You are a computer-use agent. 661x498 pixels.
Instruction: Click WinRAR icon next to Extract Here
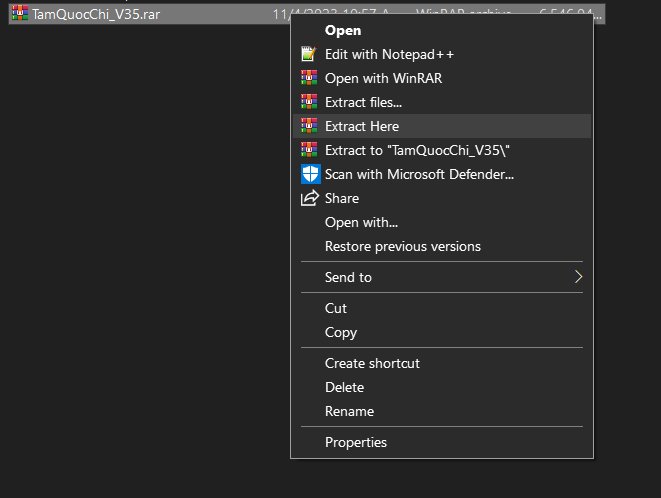(309, 126)
